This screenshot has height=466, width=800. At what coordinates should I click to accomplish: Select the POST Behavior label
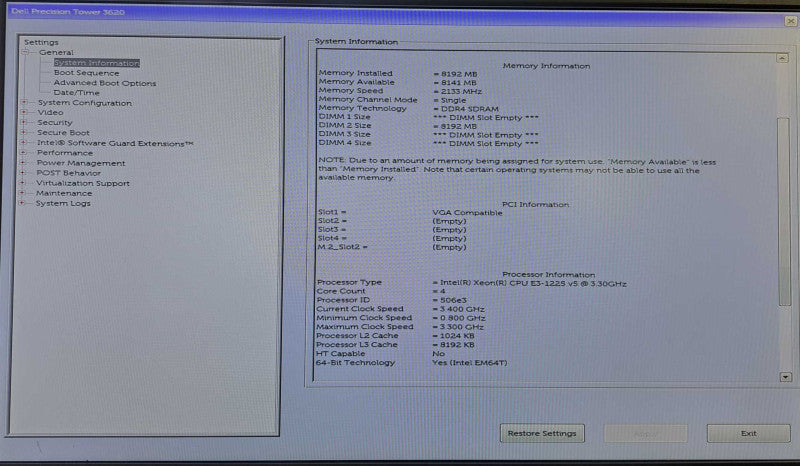(68, 173)
